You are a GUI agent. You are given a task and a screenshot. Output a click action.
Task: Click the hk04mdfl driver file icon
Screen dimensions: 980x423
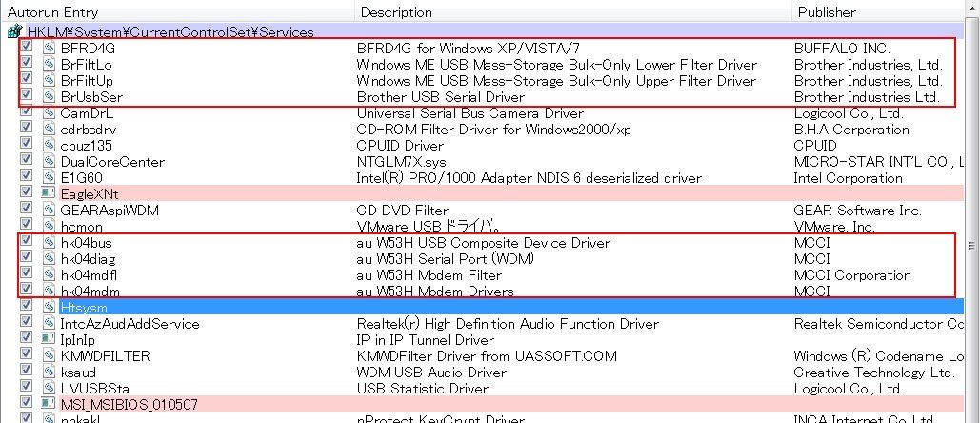(49, 275)
